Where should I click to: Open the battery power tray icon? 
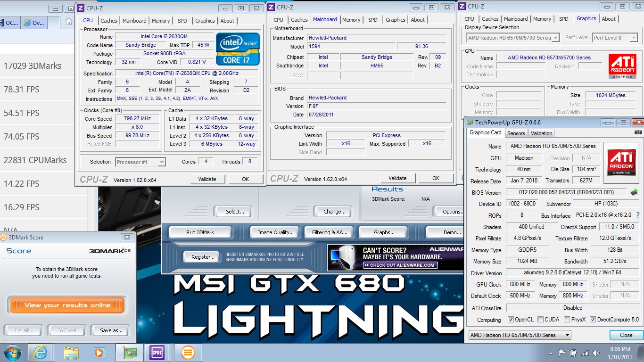[x=574, y=353]
